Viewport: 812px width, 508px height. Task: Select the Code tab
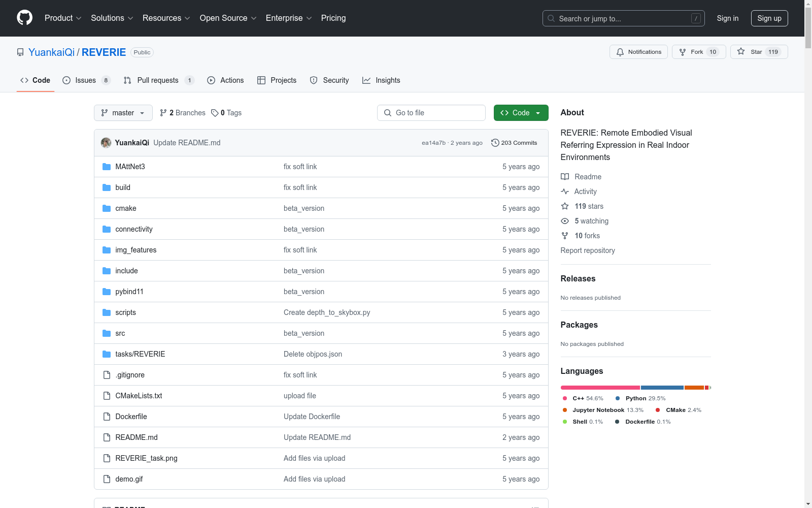coord(36,80)
